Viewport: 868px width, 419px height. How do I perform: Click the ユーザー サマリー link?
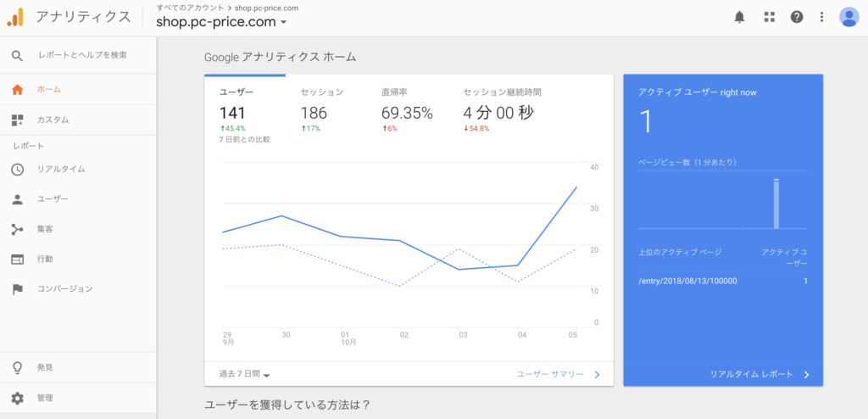point(550,375)
